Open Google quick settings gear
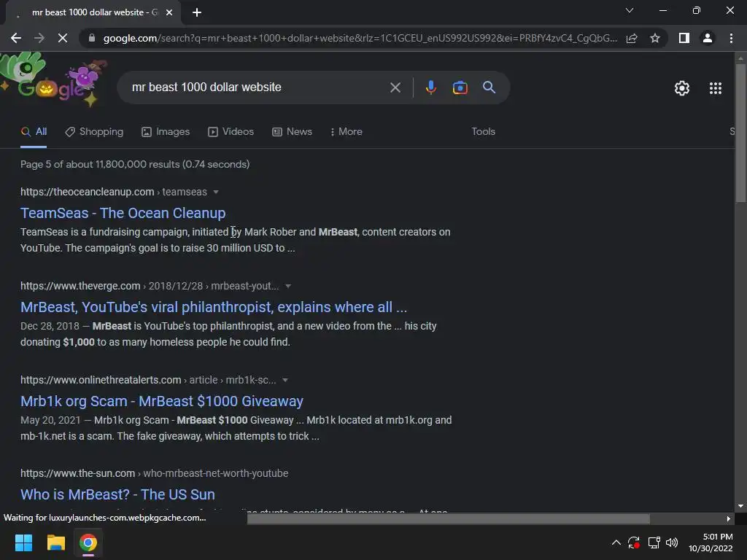 pyautogui.click(x=682, y=88)
